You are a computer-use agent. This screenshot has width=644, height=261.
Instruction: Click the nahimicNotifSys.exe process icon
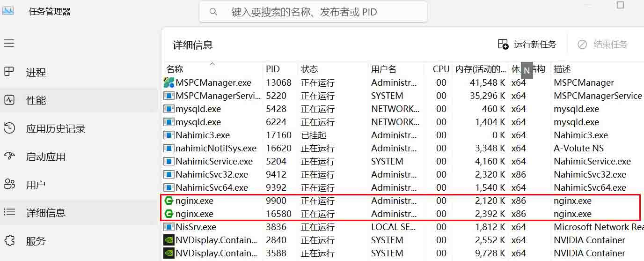pyautogui.click(x=168, y=148)
